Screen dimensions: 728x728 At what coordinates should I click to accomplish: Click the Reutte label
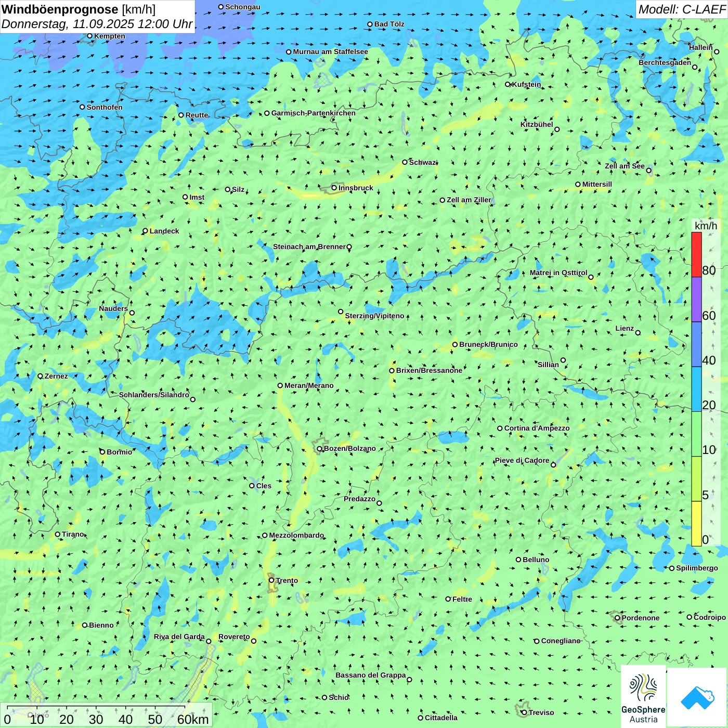[197, 115]
